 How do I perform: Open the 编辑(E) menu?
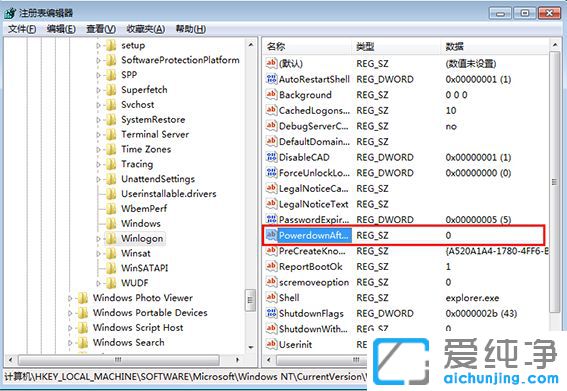(61, 29)
